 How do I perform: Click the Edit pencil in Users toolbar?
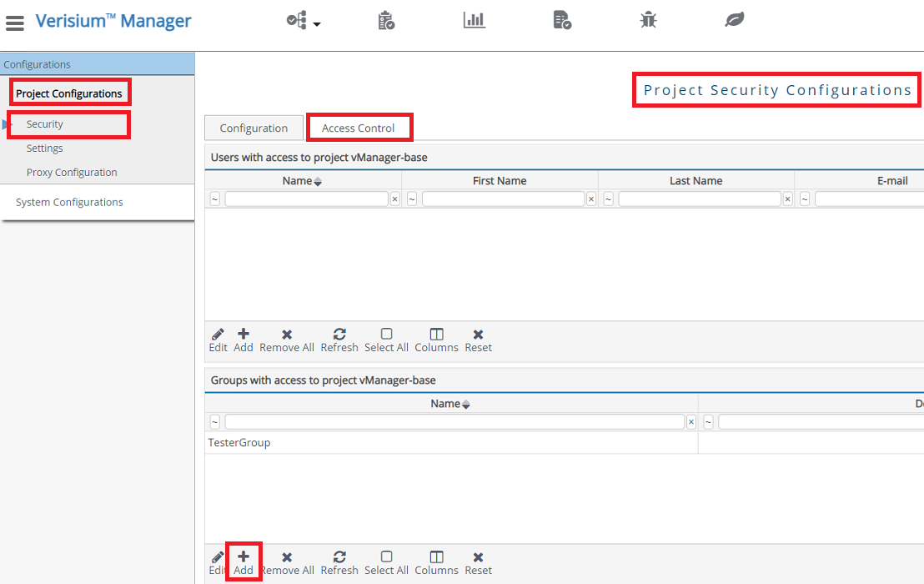[218, 340]
